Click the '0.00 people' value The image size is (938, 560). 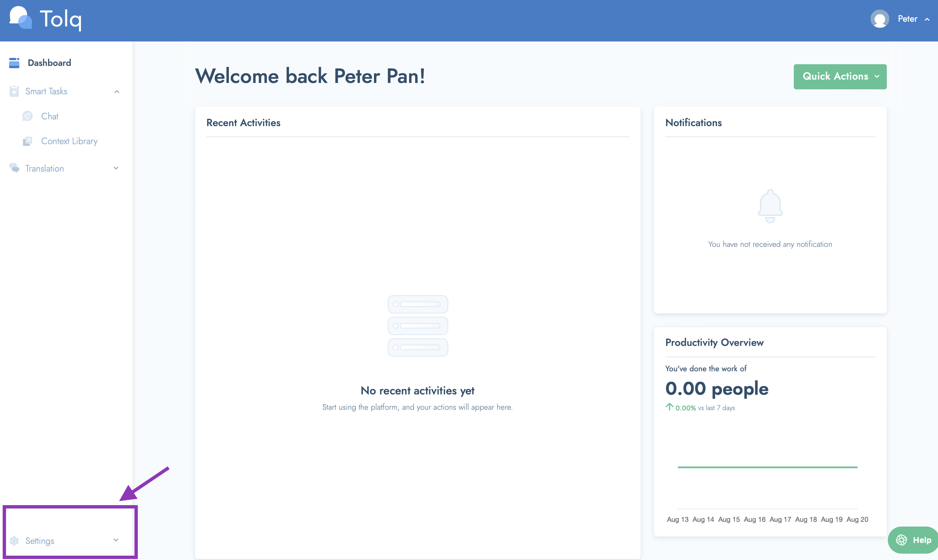(717, 388)
